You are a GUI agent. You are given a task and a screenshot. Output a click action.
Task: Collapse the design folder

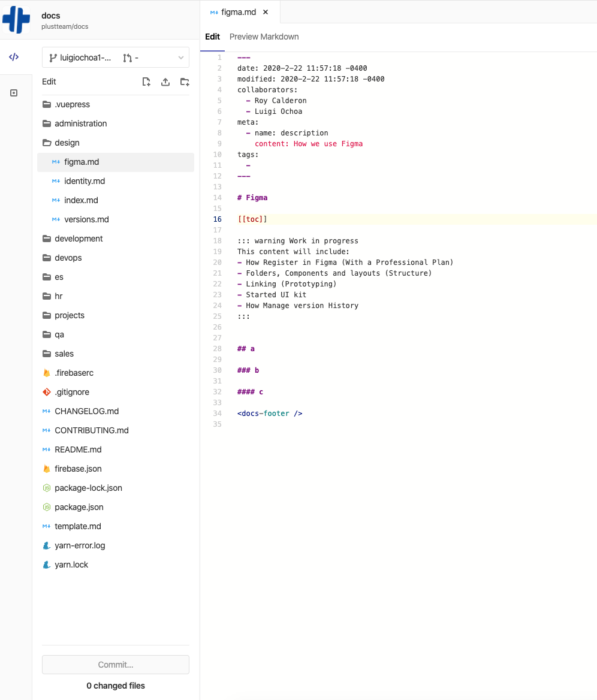(67, 143)
